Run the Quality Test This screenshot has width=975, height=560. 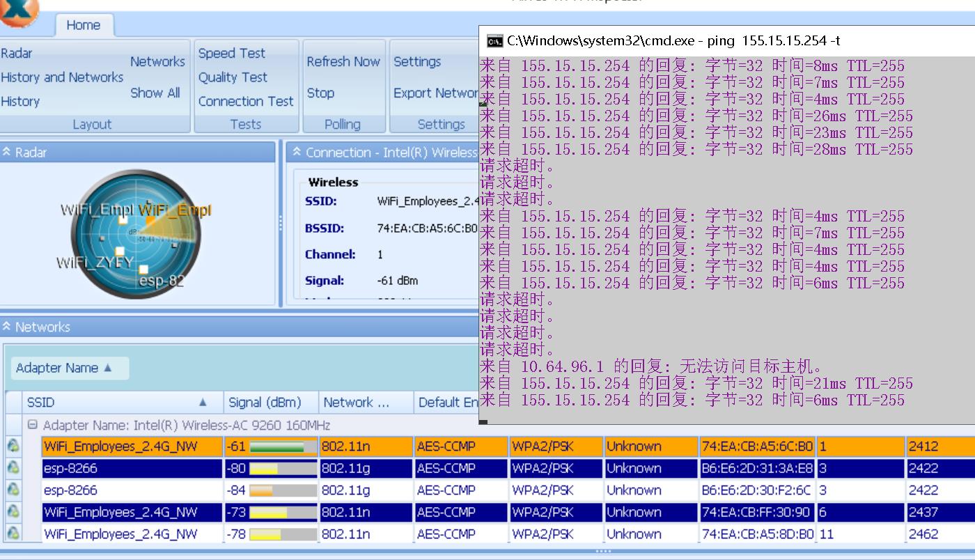click(233, 77)
